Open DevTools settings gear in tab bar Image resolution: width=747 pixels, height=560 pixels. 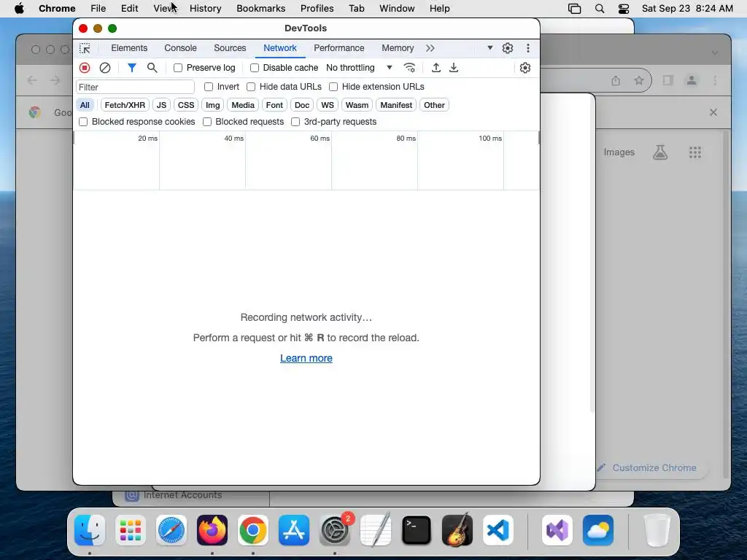(x=508, y=48)
